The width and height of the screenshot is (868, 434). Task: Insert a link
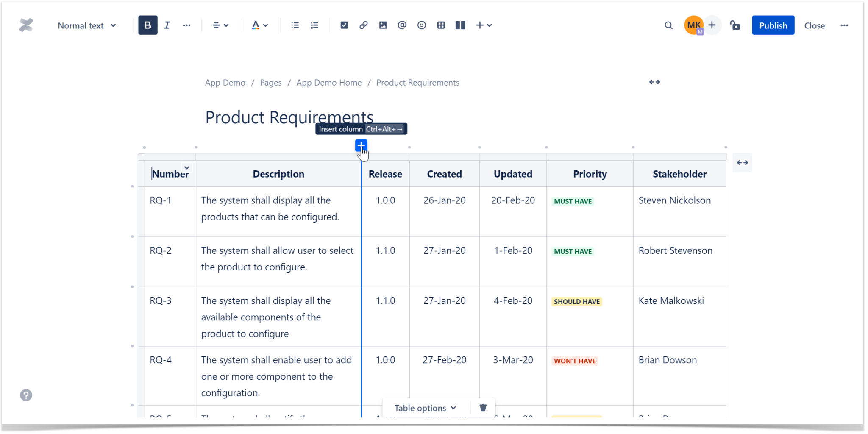[363, 25]
